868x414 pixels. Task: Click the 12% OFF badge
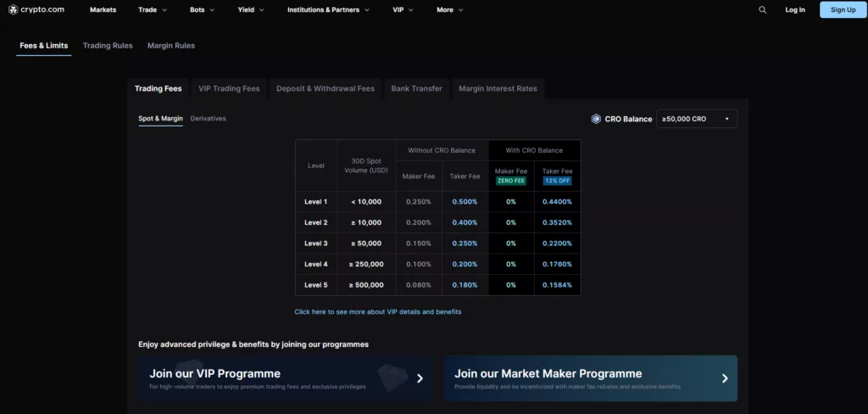(x=558, y=181)
